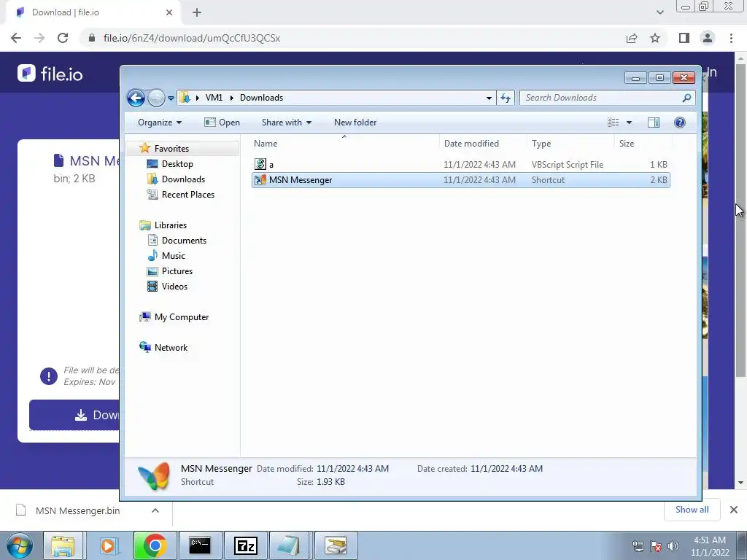Click Chrome's back navigation arrow
The width and height of the screenshot is (747, 560).
point(16,38)
